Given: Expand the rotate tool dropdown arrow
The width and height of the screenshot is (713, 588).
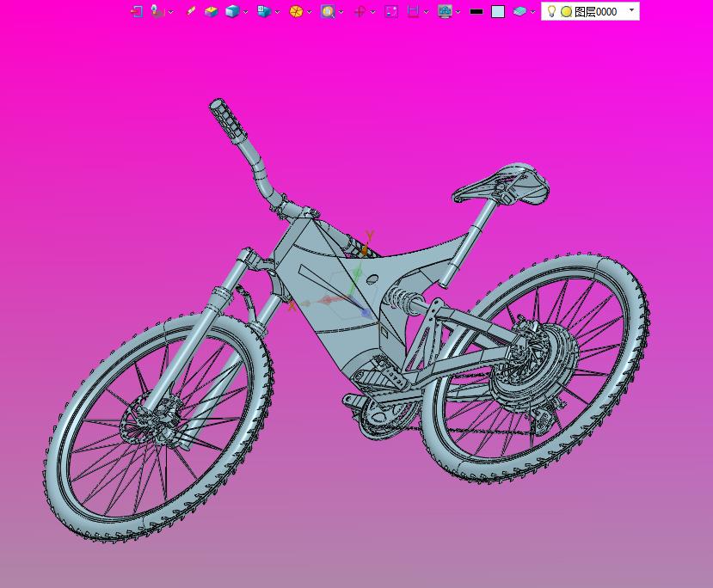Looking at the screenshot, I should click(x=373, y=12).
